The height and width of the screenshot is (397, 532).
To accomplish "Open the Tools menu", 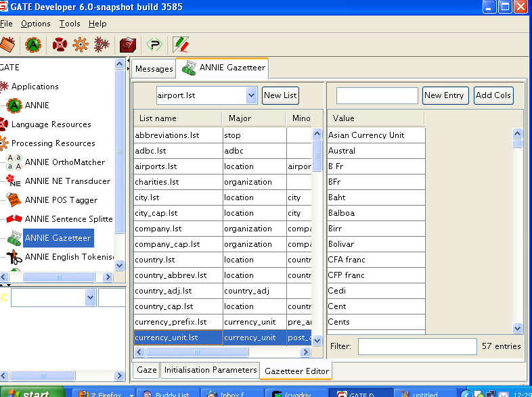I will 70,24.
